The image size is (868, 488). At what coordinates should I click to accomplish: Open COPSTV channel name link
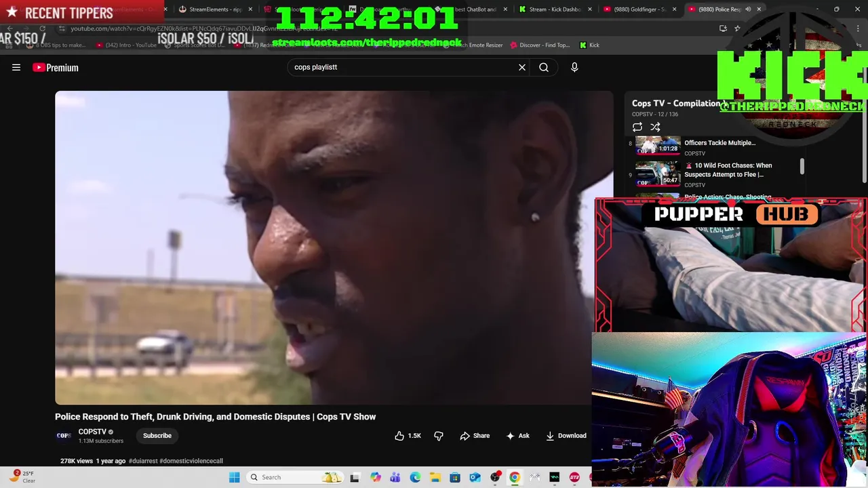pyautogui.click(x=92, y=432)
